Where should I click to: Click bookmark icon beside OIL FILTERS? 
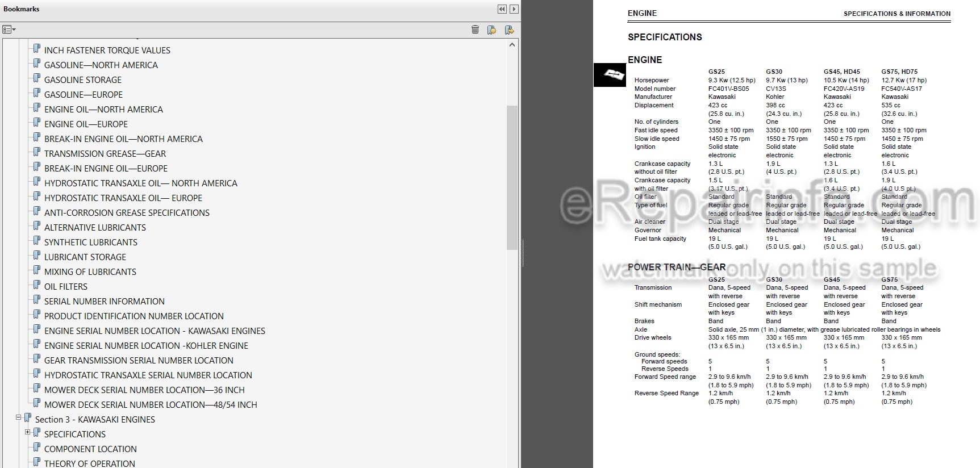click(37, 285)
